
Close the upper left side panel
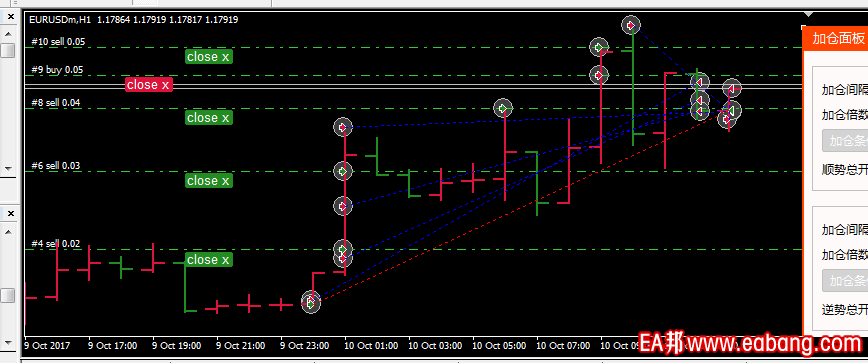tap(10, 17)
